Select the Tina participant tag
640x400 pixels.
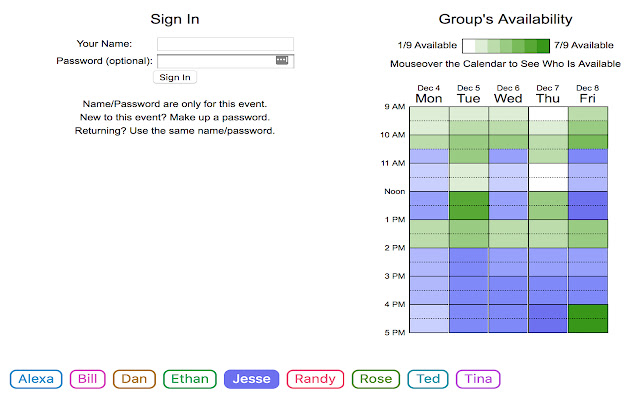[x=478, y=379]
